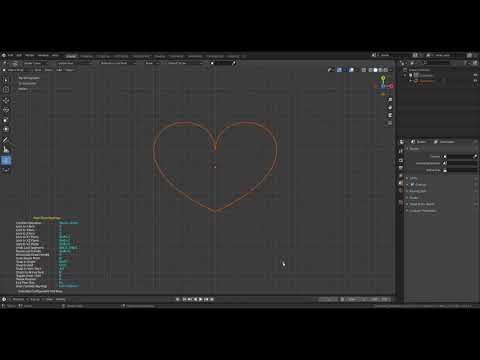480x360 pixels.
Task: Collapse the Collection tree row in outliner
Action: 406,75
